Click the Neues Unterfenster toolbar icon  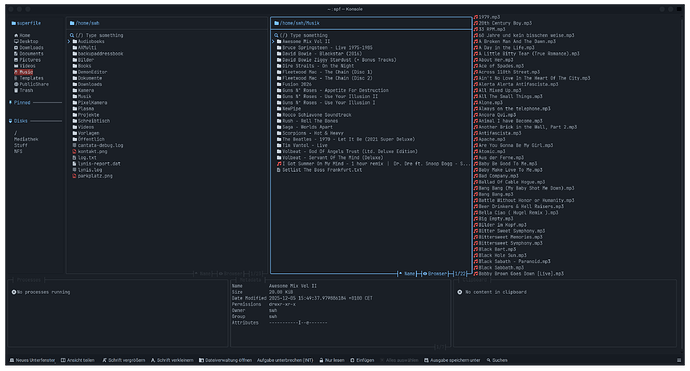pos(12,360)
